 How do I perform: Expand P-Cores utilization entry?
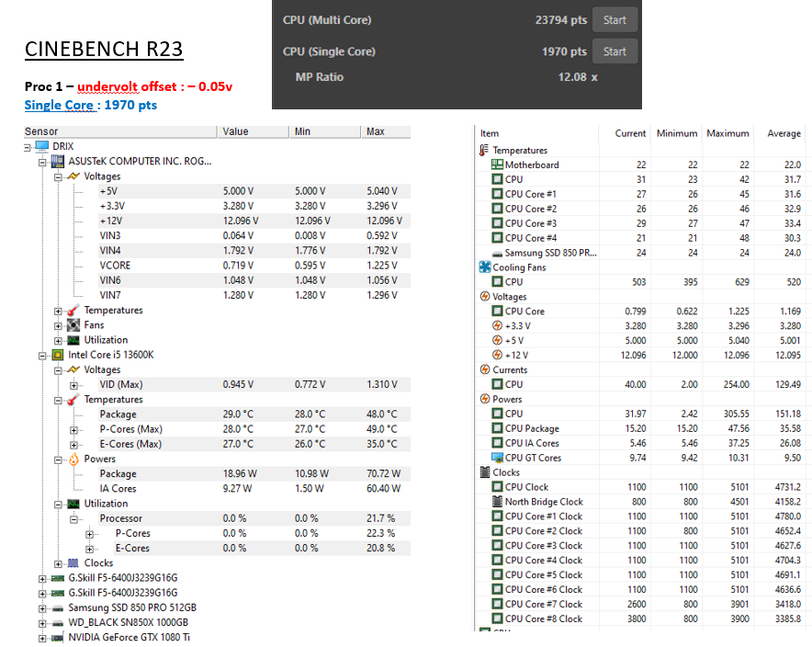89,534
